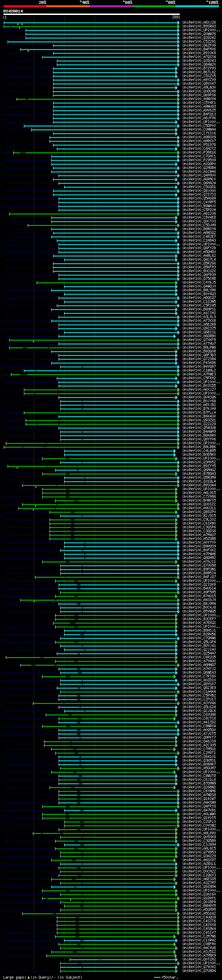
Task: Select subject label UniRef100_C5DPV0
Action: coord(199,125)
